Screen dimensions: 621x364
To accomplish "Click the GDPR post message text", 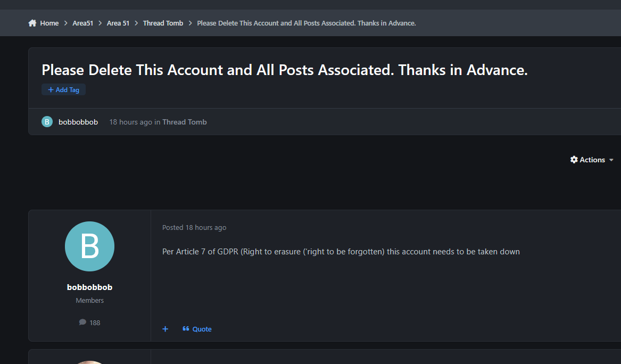I will (x=341, y=251).
